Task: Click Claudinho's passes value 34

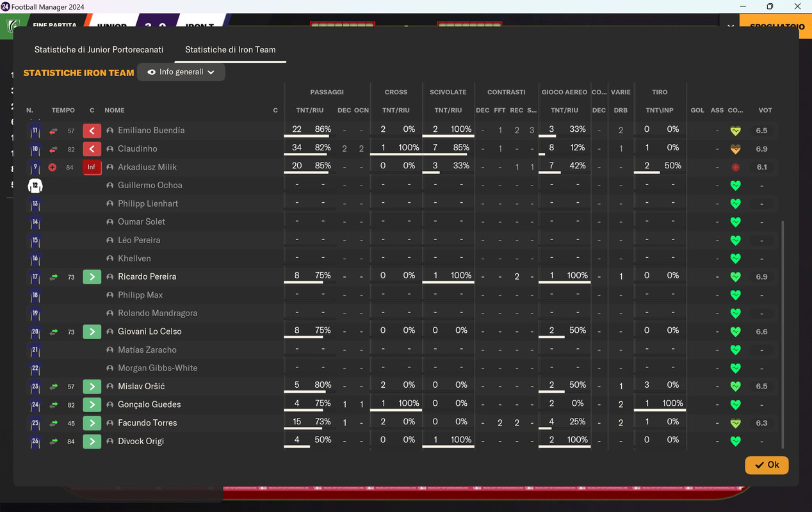Action: [x=296, y=148]
